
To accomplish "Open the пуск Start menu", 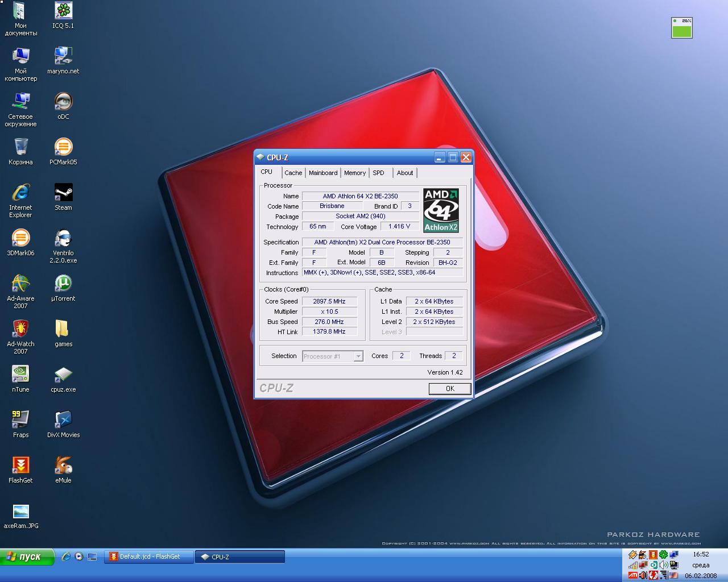I will [x=27, y=557].
